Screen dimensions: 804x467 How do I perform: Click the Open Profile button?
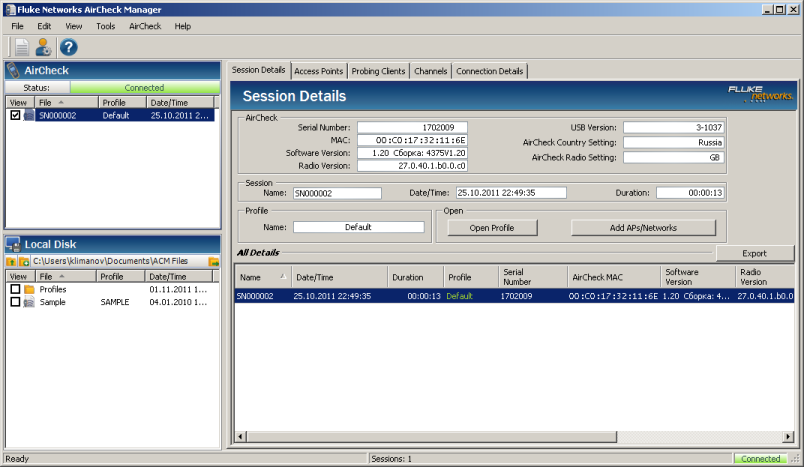click(x=492, y=228)
